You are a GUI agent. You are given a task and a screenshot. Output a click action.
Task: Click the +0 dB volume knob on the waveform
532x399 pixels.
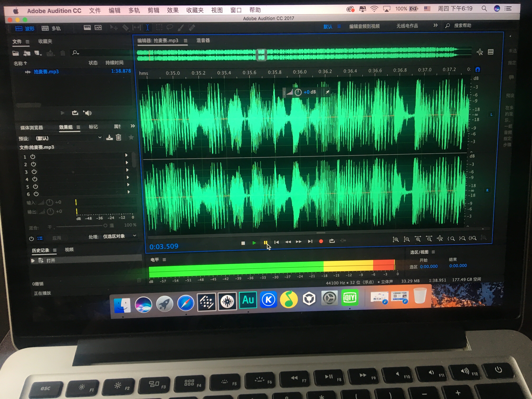tap(298, 92)
